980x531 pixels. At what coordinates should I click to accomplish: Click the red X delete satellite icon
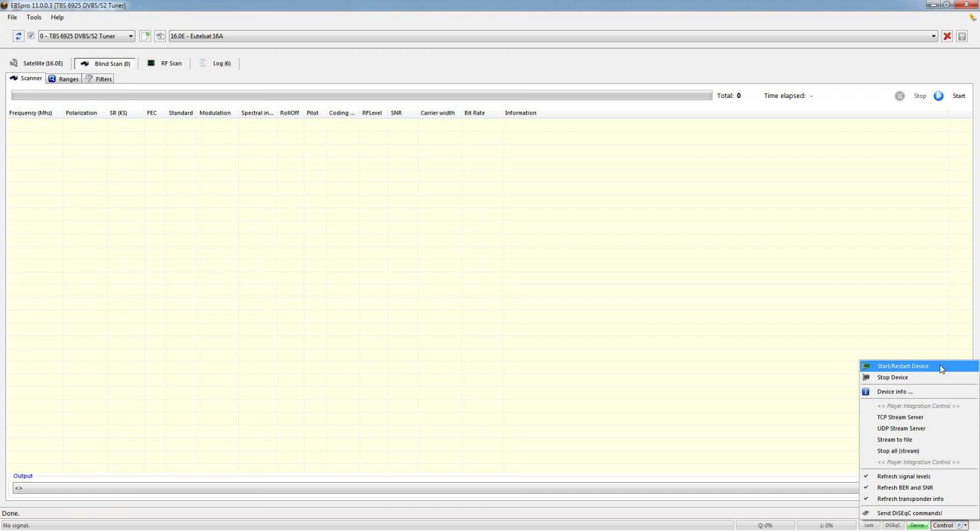(947, 36)
